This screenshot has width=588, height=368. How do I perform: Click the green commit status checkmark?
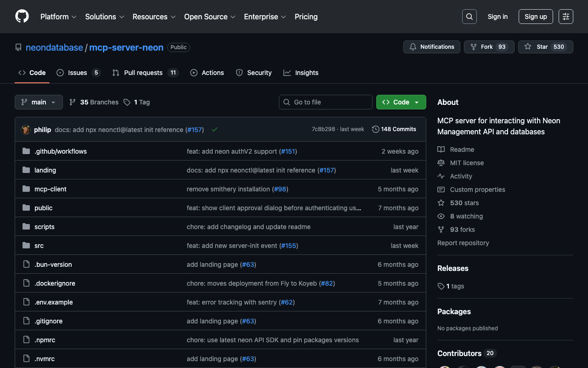pyautogui.click(x=215, y=130)
